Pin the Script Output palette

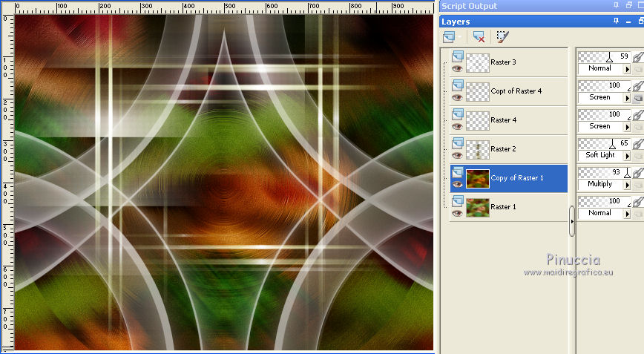click(616, 5)
